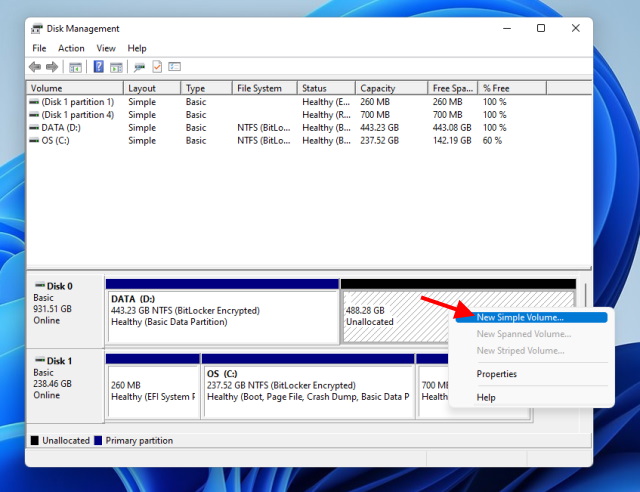Click the black Unallocated legend swatch
The height and width of the screenshot is (492, 640).
[x=35, y=441]
